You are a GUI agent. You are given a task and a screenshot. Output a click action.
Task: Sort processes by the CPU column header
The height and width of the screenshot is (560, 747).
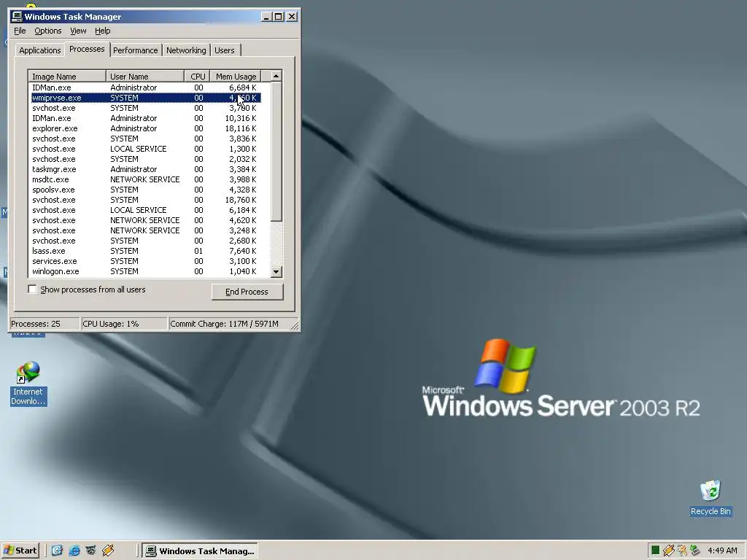(197, 76)
